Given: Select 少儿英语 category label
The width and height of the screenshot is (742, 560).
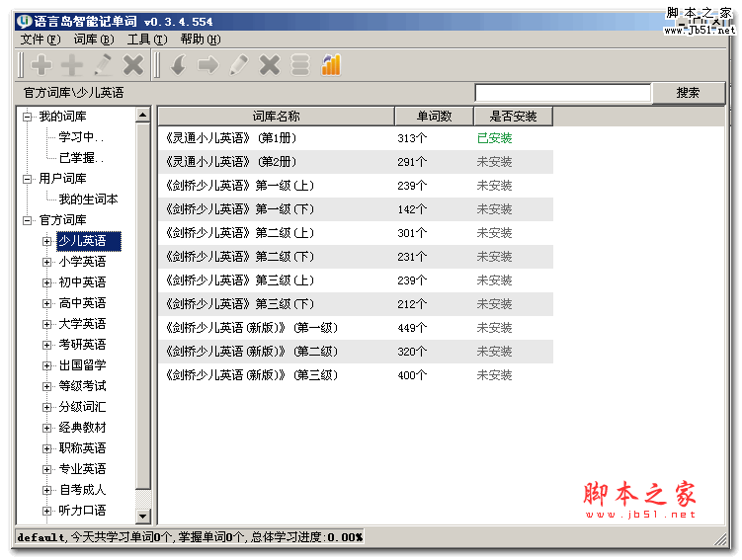Looking at the screenshot, I should tap(89, 241).
